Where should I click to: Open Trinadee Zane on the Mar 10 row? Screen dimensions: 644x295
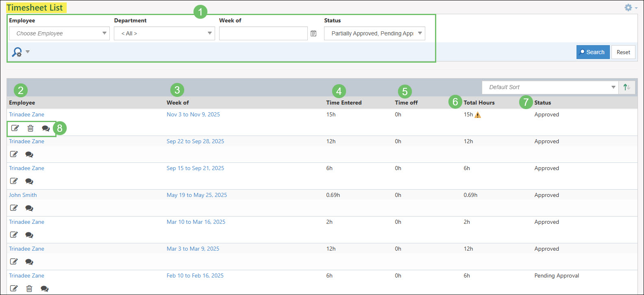[x=26, y=222]
